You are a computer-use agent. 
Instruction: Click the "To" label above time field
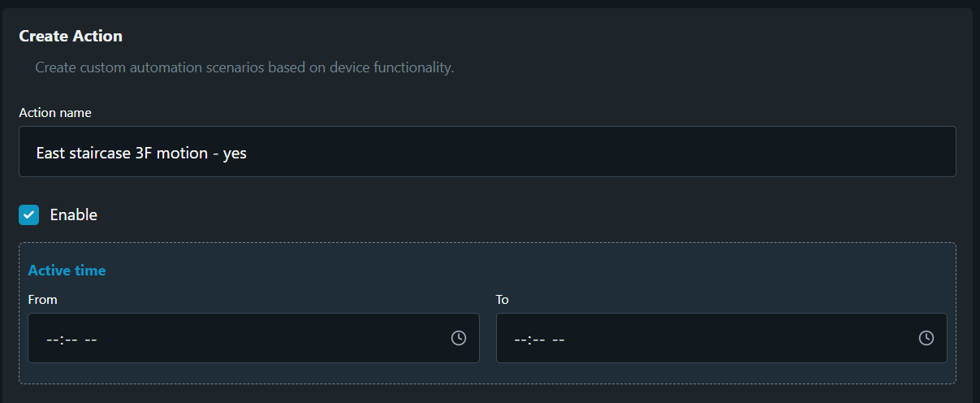(503, 300)
